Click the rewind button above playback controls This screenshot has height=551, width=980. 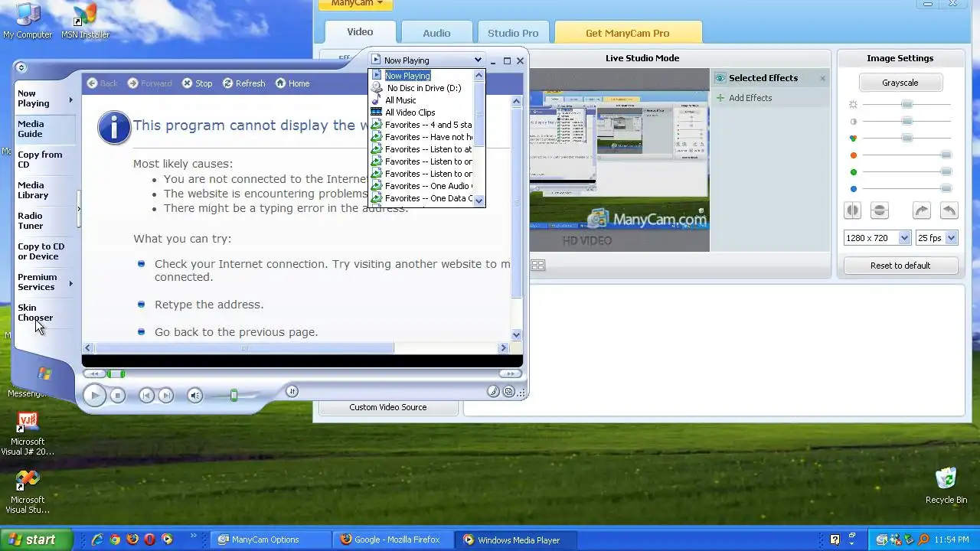(94, 373)
